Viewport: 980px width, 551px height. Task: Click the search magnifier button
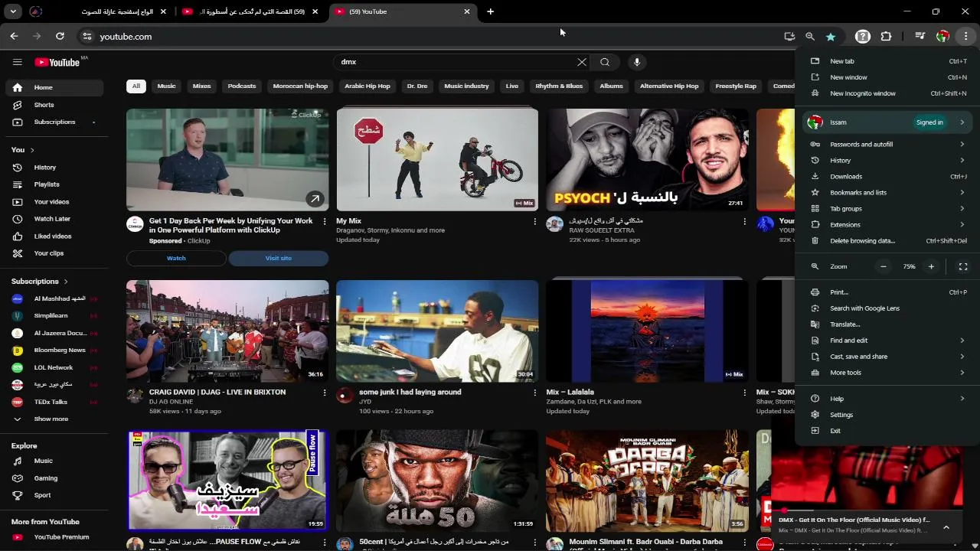pos(605,62)
